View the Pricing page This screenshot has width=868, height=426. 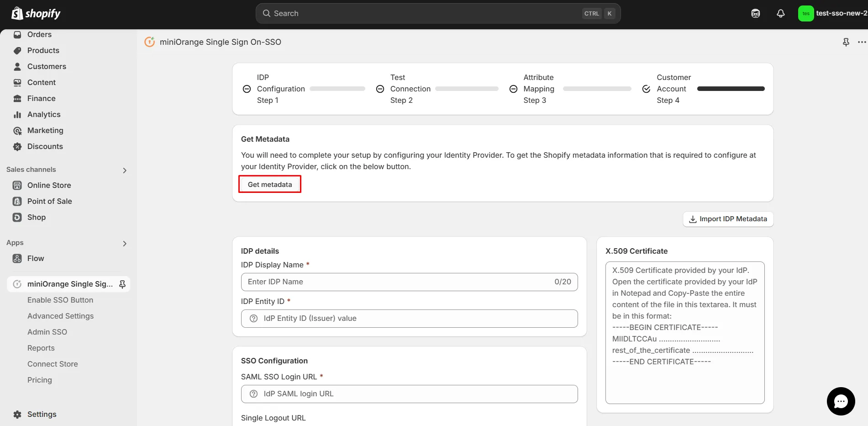click(40, 380)
